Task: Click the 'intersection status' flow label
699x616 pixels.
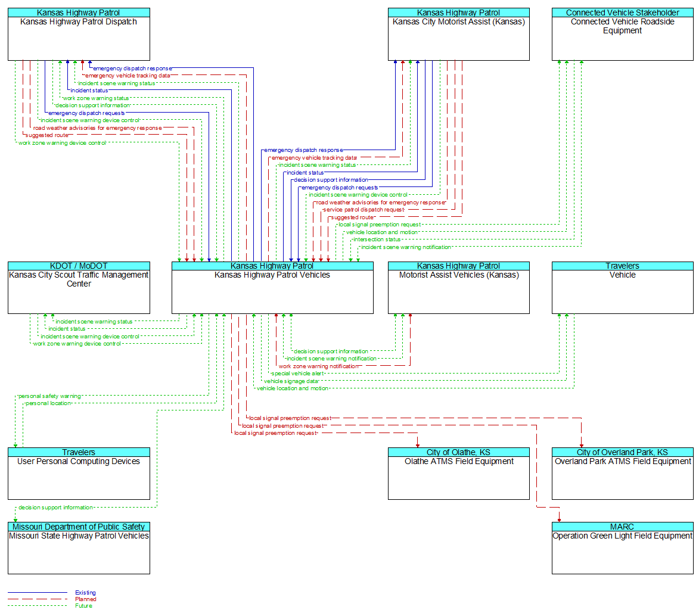Action: tap(377, 239)
